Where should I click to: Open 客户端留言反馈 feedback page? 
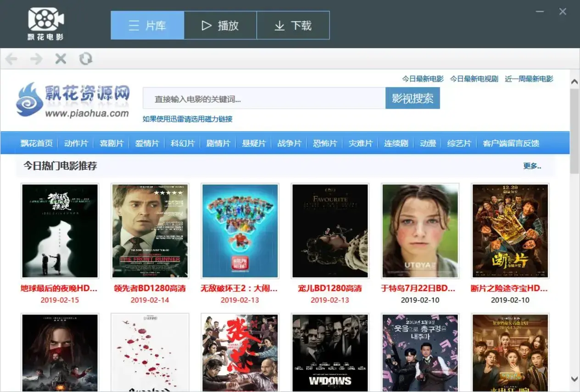pos(511,144)
